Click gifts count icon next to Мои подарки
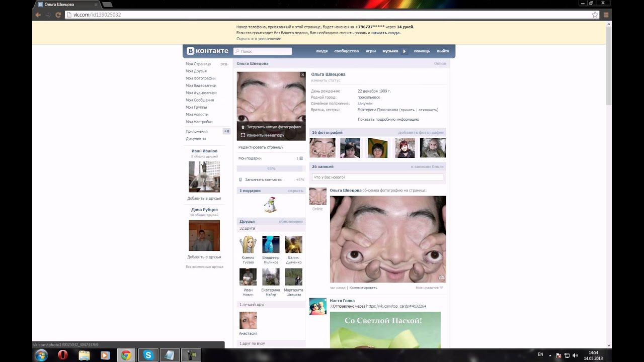644x362 pixels. (x=300, y=158)
